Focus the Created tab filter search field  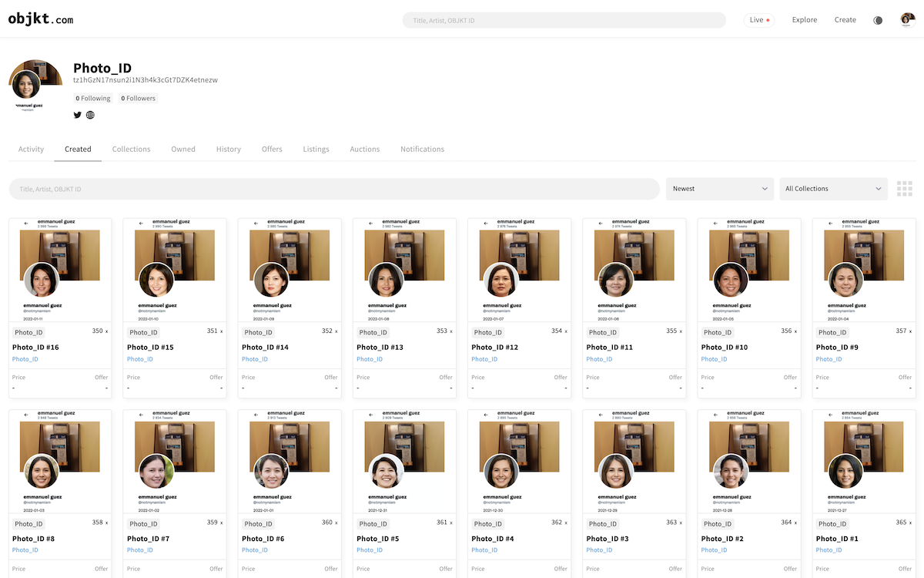pyautogui.click(x=334, y=189)
